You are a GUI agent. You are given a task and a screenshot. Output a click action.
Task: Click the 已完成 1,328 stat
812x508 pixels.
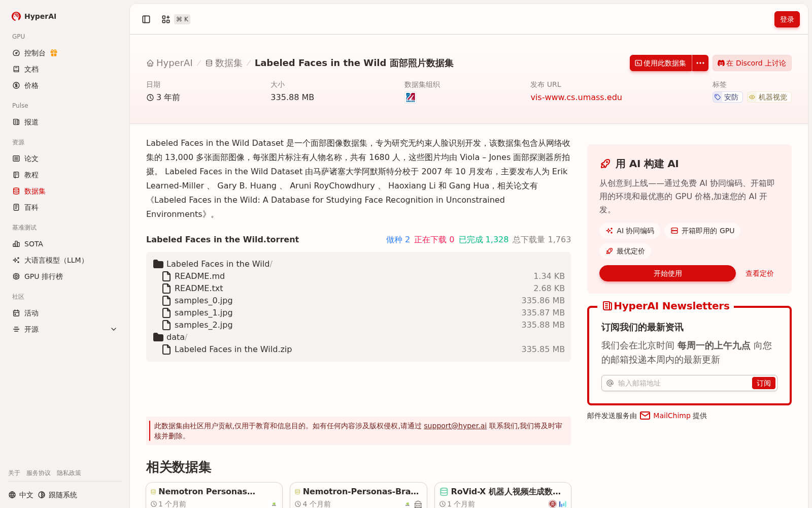click(x=484, y=239)
